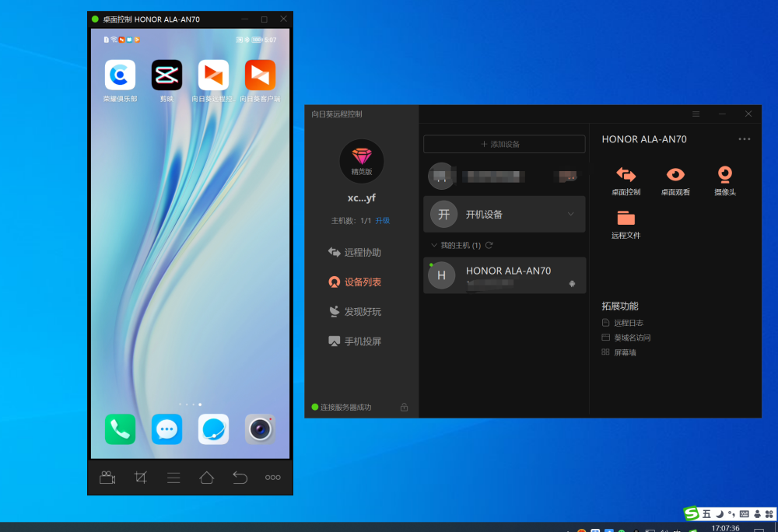Open the browser app in phone dock
The image size is (778, 532).
213,429
